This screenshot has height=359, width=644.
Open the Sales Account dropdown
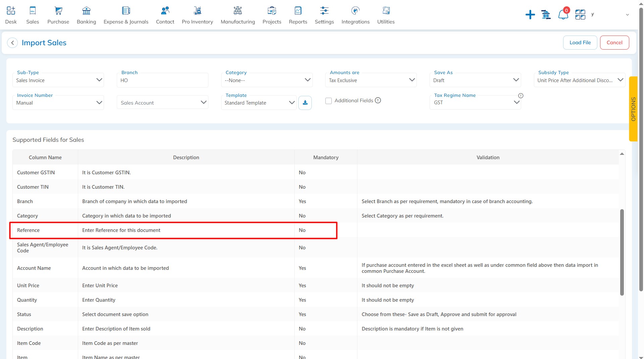[162, 103]
